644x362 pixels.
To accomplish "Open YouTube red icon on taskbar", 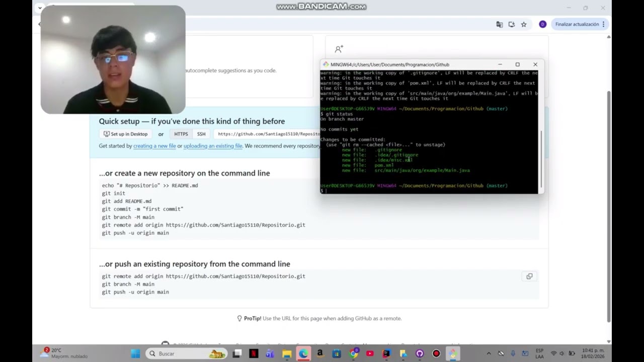I will click(370, 353).
